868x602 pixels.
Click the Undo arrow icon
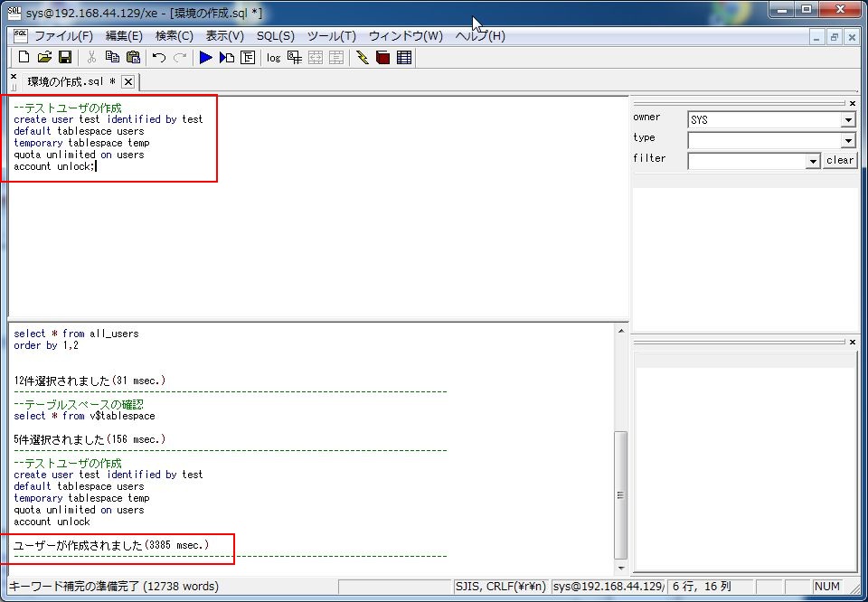point(159,57)
